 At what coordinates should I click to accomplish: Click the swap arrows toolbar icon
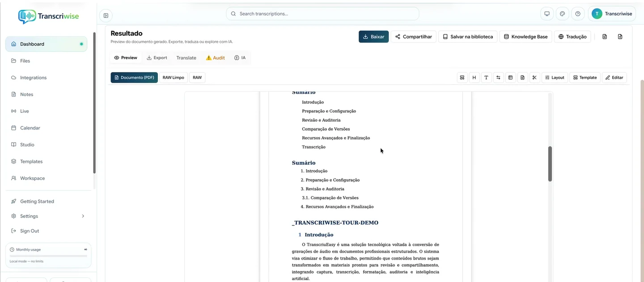498,77
